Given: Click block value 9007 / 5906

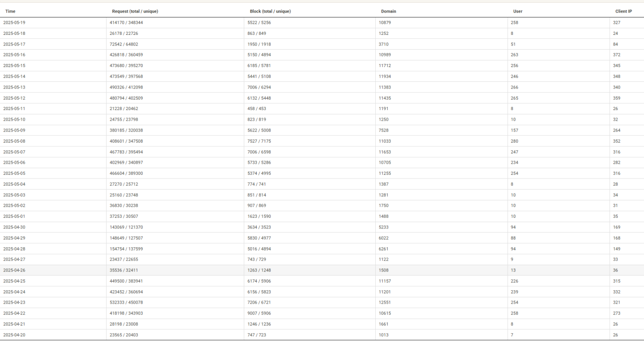Looking at the screenshot, I should (259, 313).
